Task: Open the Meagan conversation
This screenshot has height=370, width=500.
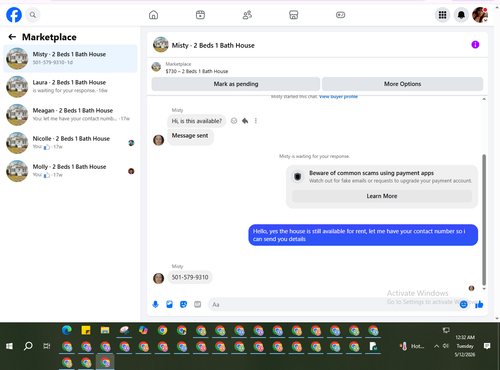Action: pos(70,114)
